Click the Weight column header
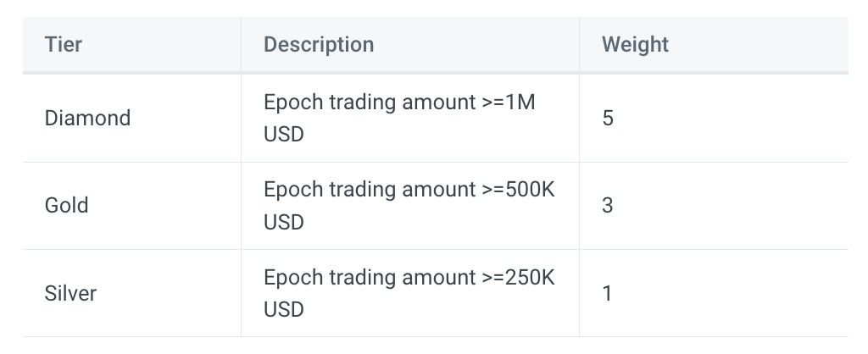This screenshot has height=354, width=868. 635,44
